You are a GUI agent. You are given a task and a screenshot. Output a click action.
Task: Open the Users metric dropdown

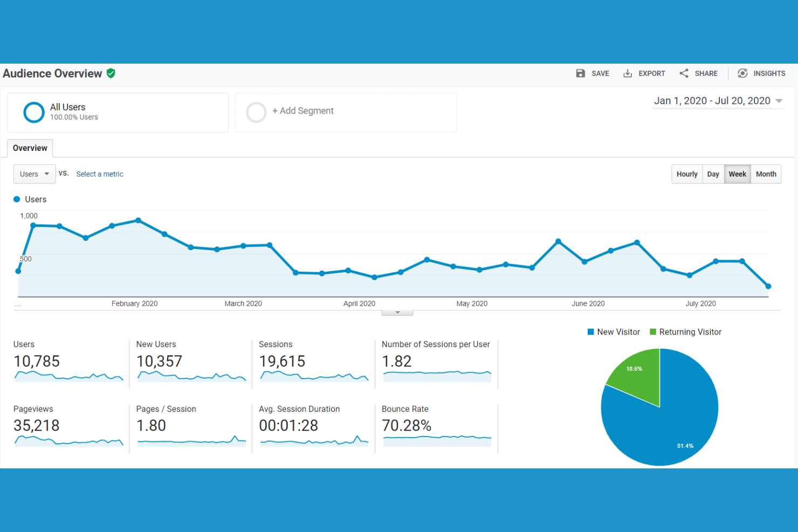tap(34, 174)
